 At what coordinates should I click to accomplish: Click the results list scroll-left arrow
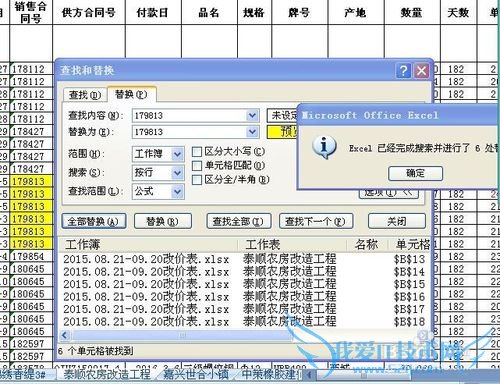coord(65,335)
